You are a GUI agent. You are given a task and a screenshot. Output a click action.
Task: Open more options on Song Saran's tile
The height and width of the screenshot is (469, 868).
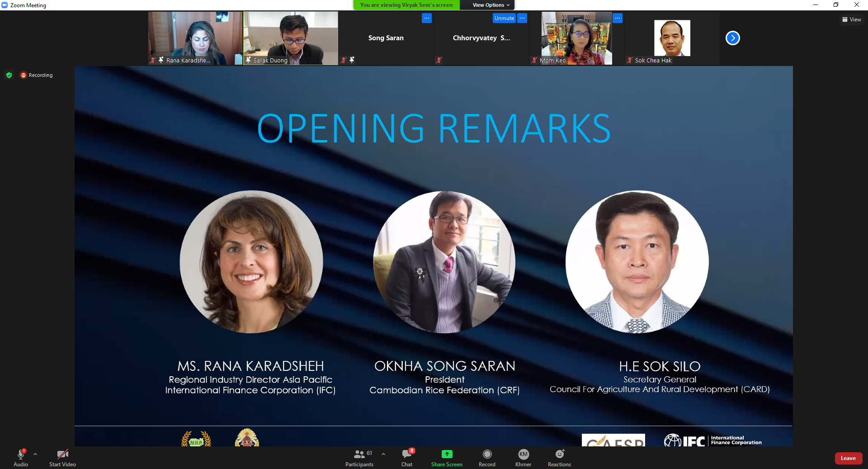[427, 18]
